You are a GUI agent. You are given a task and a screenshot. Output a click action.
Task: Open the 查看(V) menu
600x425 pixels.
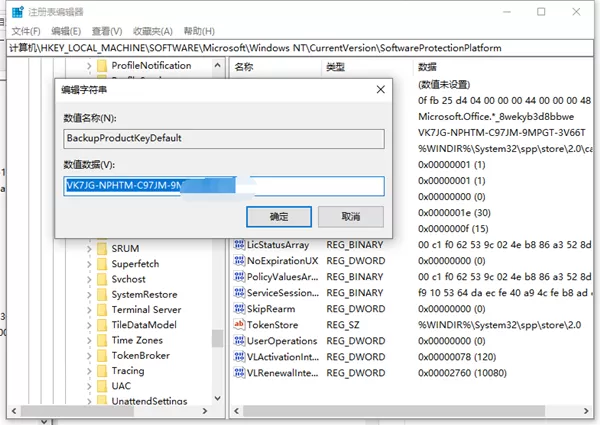(x=107, y=31)
